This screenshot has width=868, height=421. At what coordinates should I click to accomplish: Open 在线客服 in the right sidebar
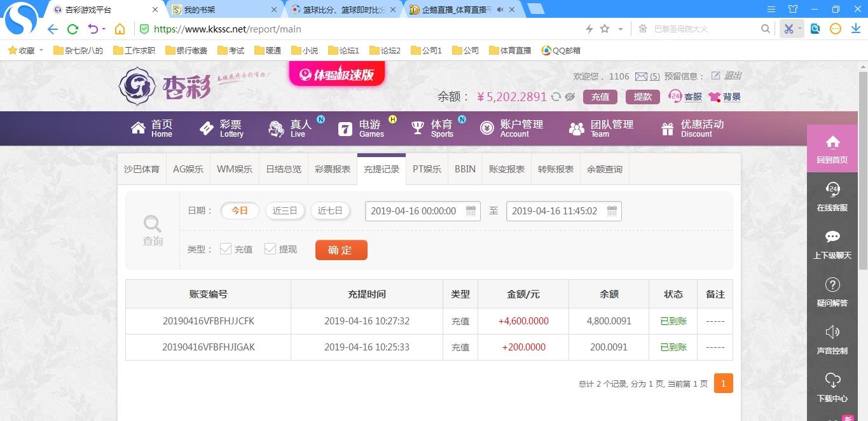832,197
